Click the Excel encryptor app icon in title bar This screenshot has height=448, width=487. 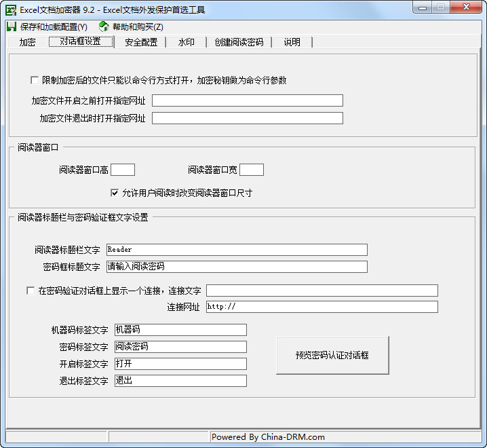[x=11, y=10]
